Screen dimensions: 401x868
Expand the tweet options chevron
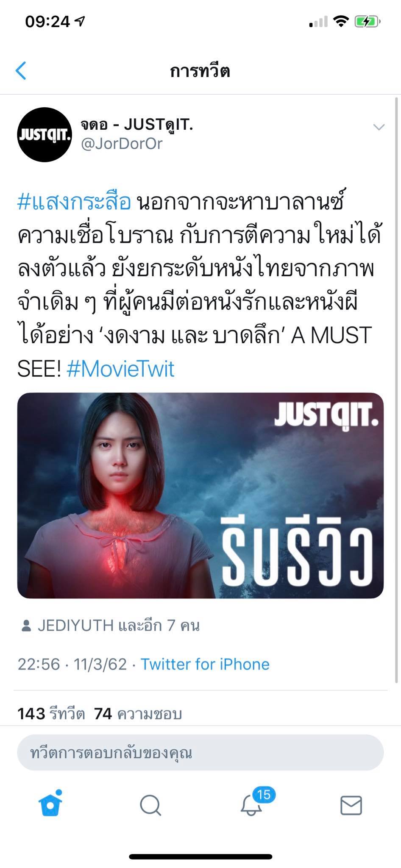pyautogui.click(x=379, y=127)
